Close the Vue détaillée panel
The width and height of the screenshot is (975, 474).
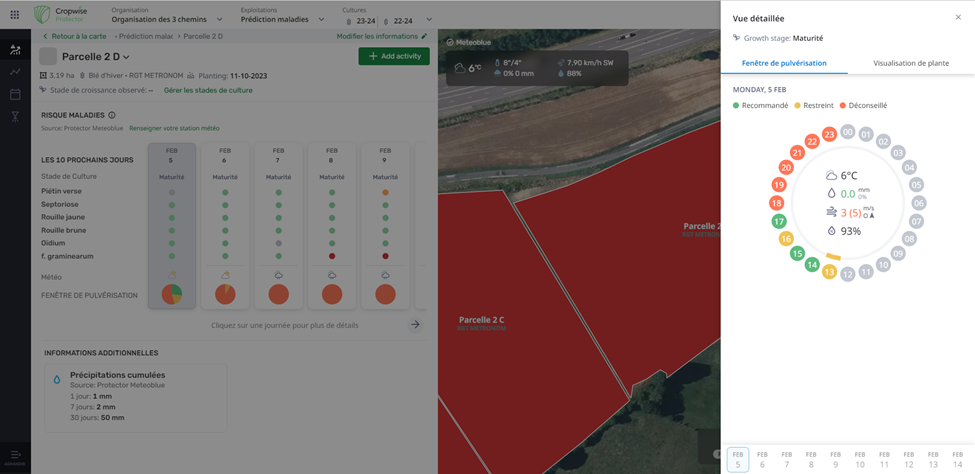click(x=958, y=18)
